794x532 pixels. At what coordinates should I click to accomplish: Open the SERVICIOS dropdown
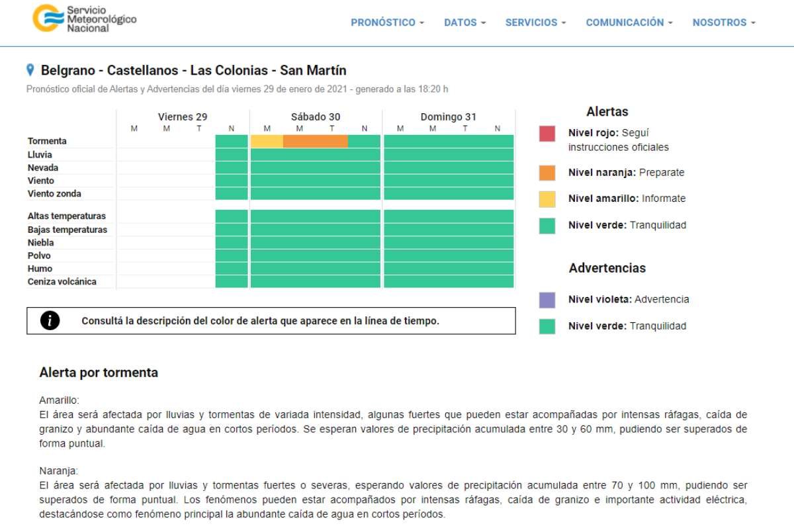[535, 22]
